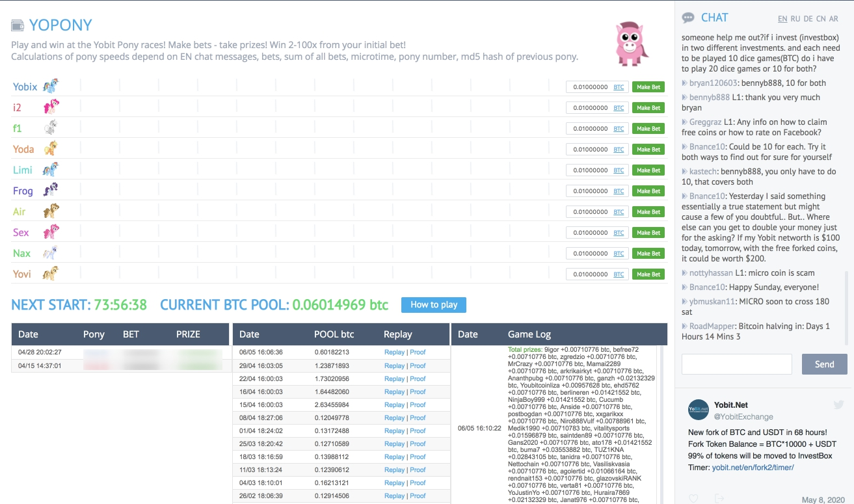Open Proof for 11/03 18:13:24 race
The image size is (854, 504).
click(418, 470)
